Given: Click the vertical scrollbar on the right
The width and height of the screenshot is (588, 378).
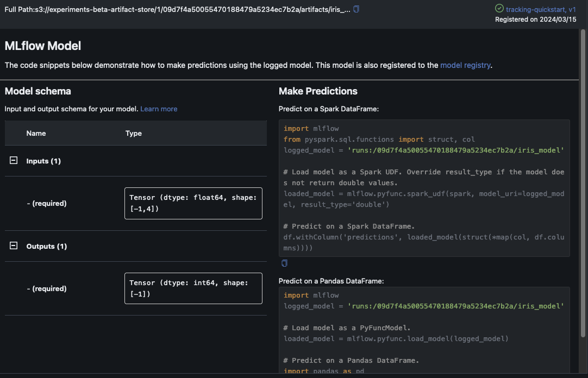Looking at the screenshot, I should 583,183.
